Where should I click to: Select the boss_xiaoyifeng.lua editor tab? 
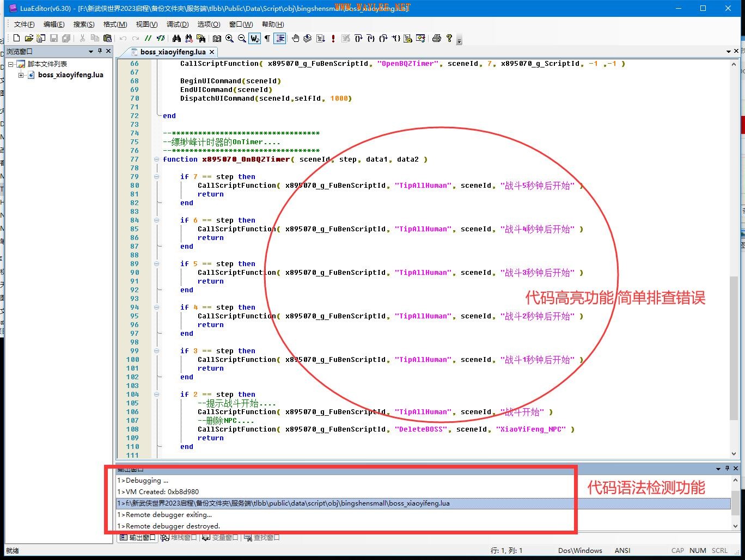click(173, 52)
